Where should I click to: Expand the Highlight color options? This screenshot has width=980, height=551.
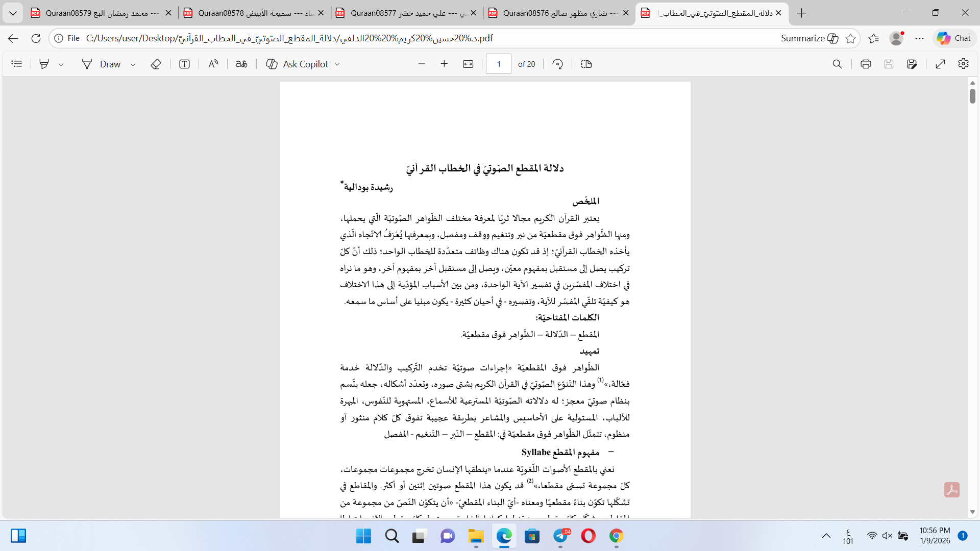(61, 64)
